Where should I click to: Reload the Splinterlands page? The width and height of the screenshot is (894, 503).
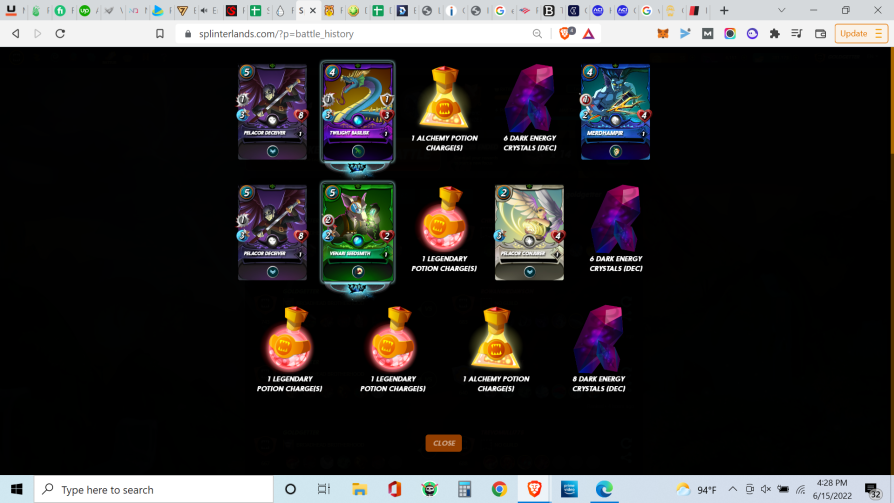click(x=60, y=34)
